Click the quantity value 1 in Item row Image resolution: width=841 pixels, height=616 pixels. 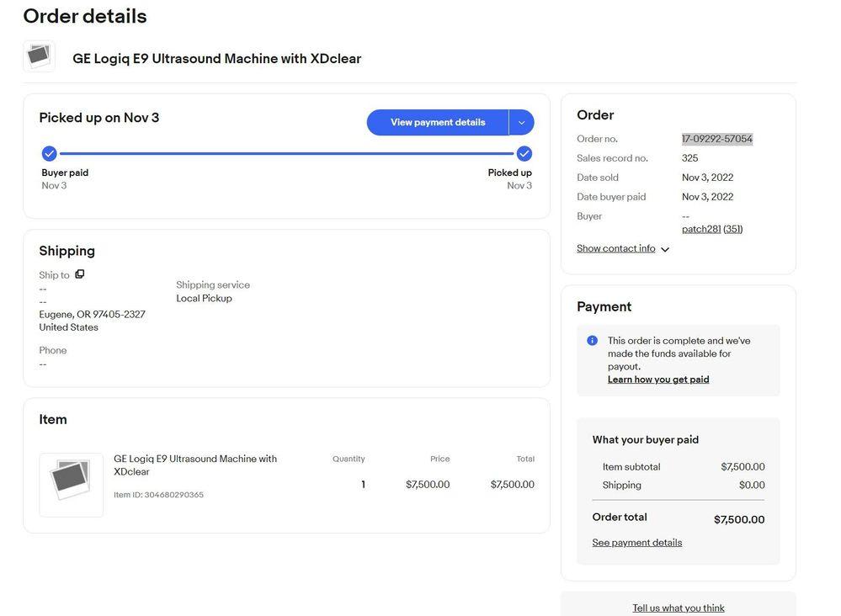tap(363, 485)
